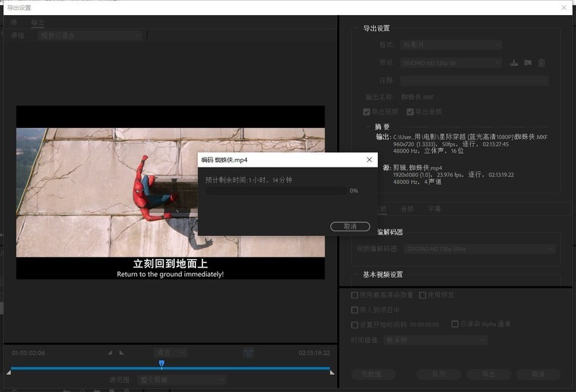This screenshot has height=392, width=576.
Task: Close the 导出设置 window
Action: click(x=564, y=7)
